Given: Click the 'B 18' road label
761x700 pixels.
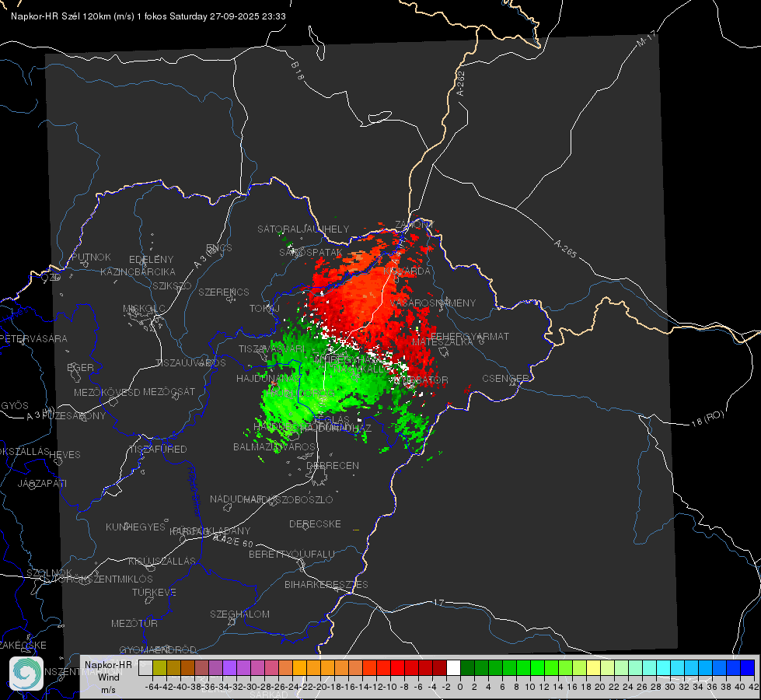Looking at the screenshot, I should pos(297,71).
